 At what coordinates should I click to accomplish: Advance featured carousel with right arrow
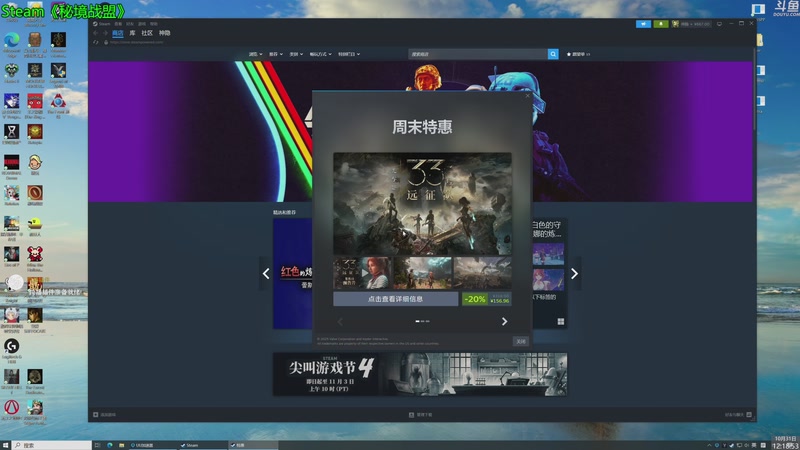click(574, 274)
